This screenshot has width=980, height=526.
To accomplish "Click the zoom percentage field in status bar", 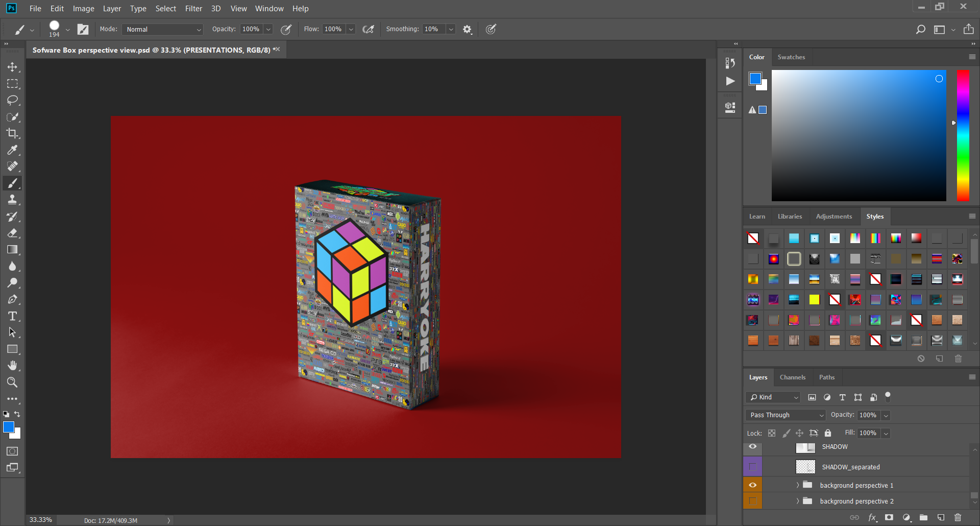I will 41,520.
